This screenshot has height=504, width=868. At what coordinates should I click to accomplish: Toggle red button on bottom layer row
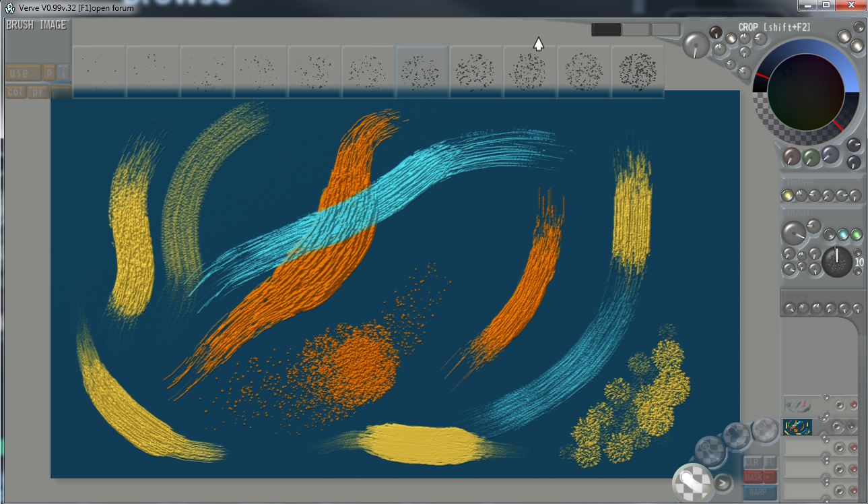(854, 490)
